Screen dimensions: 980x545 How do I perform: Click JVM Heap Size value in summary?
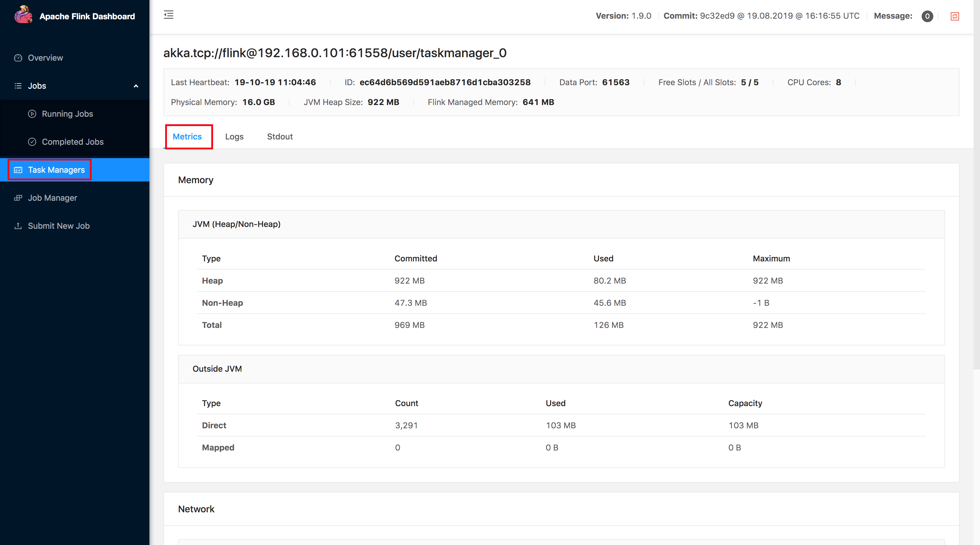click(x=383, y=102)
